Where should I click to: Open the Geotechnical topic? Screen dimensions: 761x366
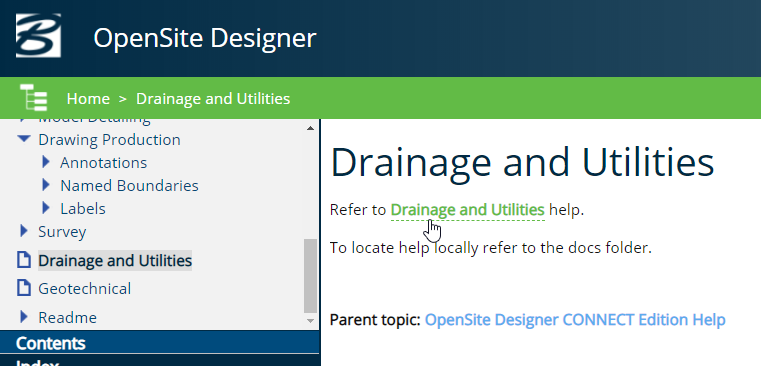pos(84,288)
